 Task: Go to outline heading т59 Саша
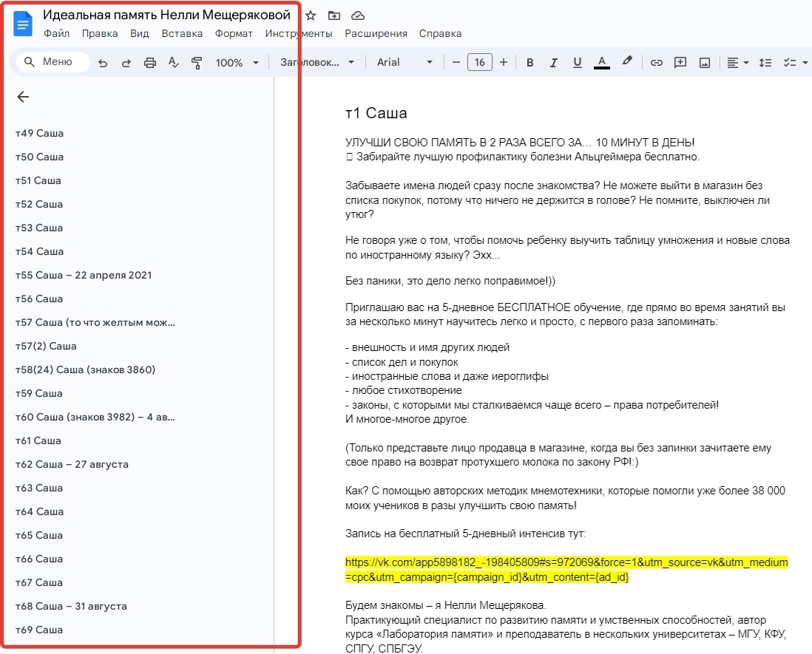click(39, 394)
